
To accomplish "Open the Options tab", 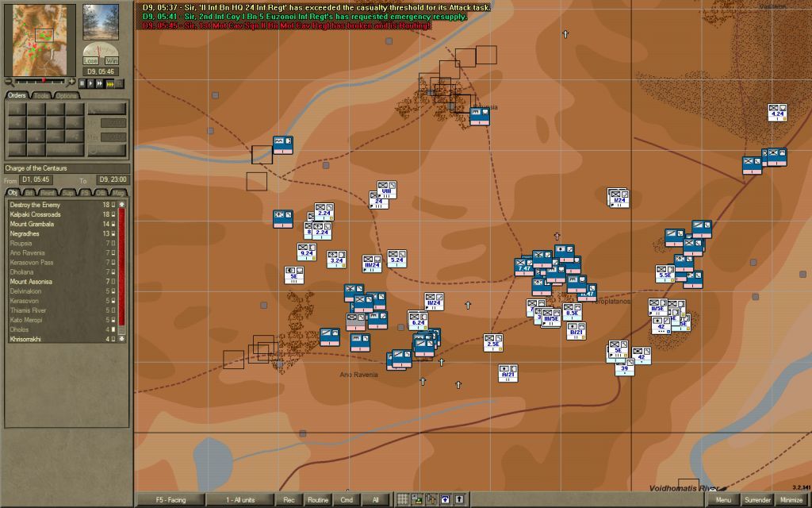I will click(67, 96).
